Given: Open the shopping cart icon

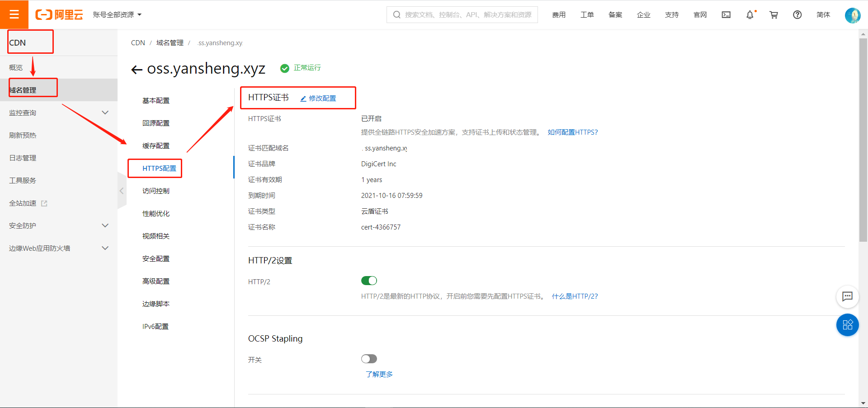Looking at the screenshot, I should [774, 15].
